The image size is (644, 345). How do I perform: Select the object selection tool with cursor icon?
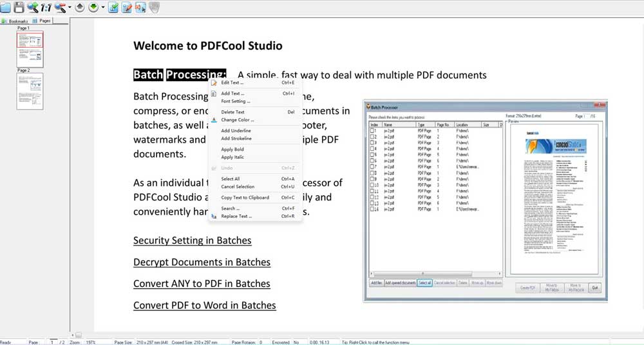coord(140,7)
